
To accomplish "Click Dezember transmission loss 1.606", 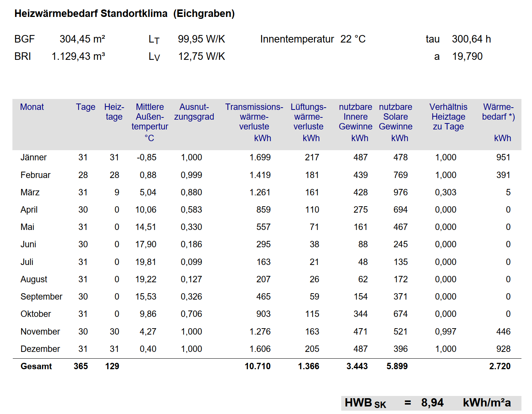I will click(x=260, y=349).
